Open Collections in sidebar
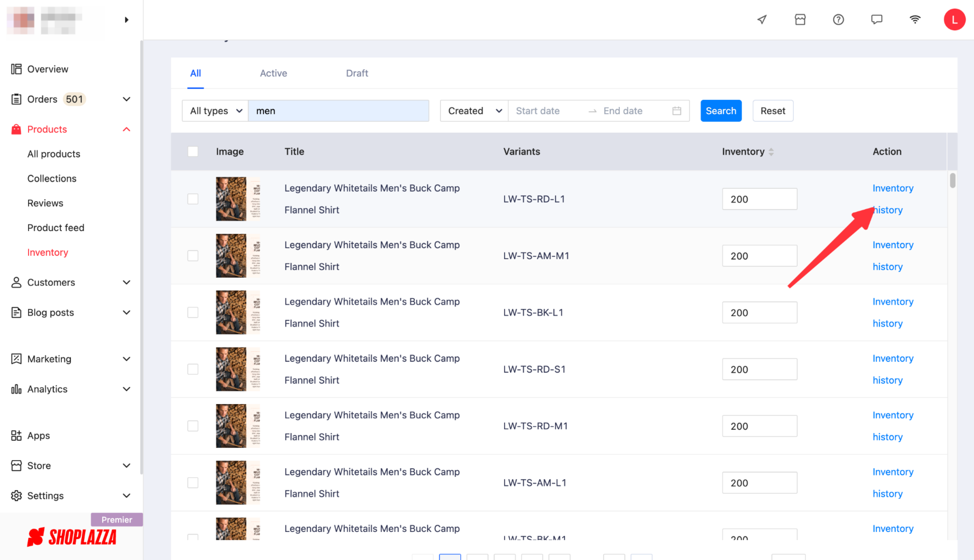This screenshot has height=560, width=974. click(52, 178)
